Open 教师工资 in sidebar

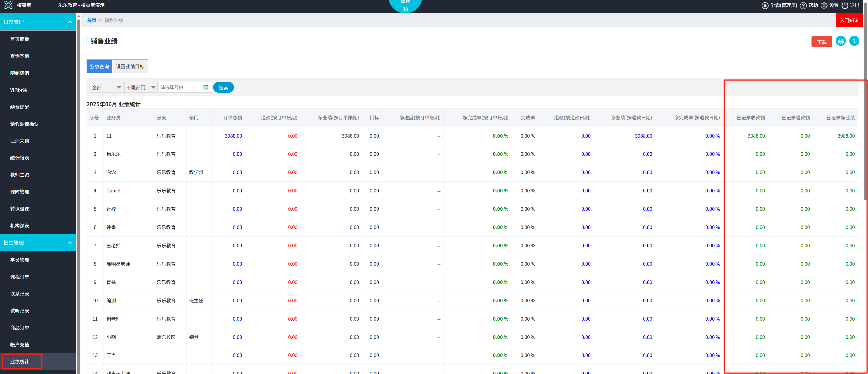(x=19, y=175)
